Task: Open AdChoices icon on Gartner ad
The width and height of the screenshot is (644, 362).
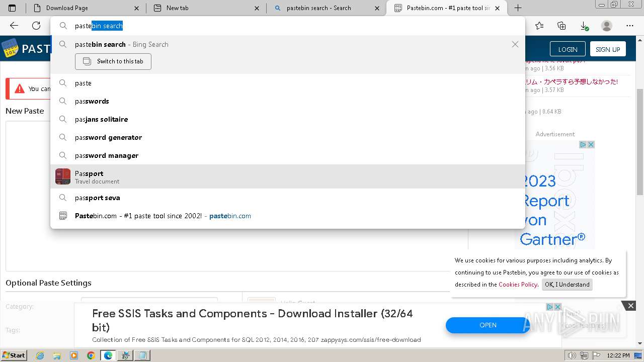Action: point(583,144)
